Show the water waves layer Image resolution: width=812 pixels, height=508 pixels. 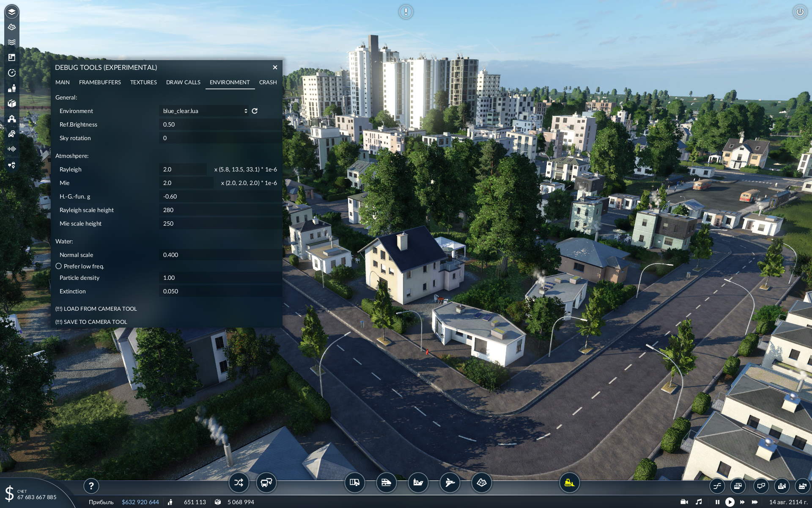click(12, 42)
